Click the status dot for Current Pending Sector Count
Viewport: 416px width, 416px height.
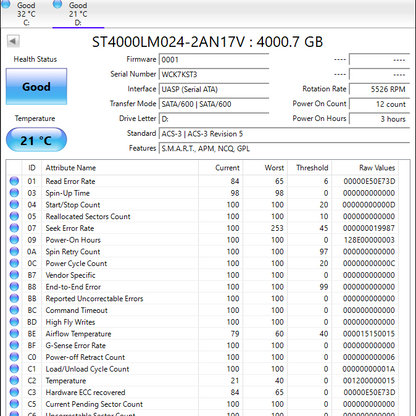click(14, 404)
